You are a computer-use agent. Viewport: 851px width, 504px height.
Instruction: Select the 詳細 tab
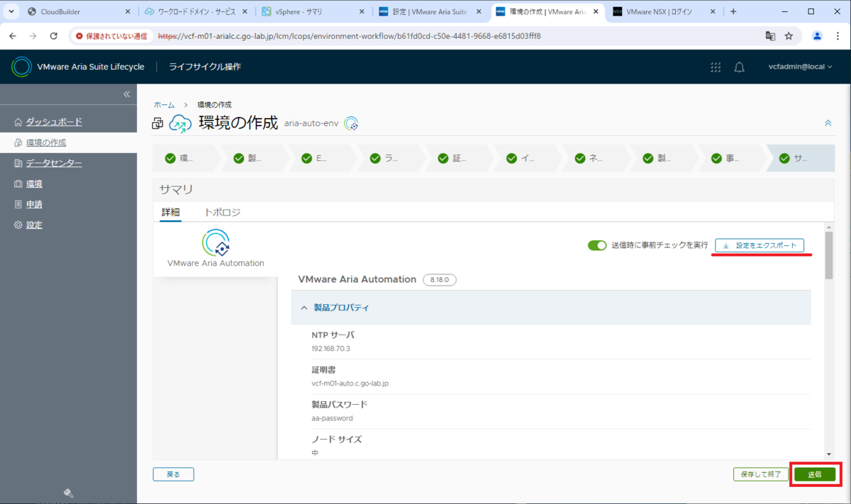coord(170,212)
